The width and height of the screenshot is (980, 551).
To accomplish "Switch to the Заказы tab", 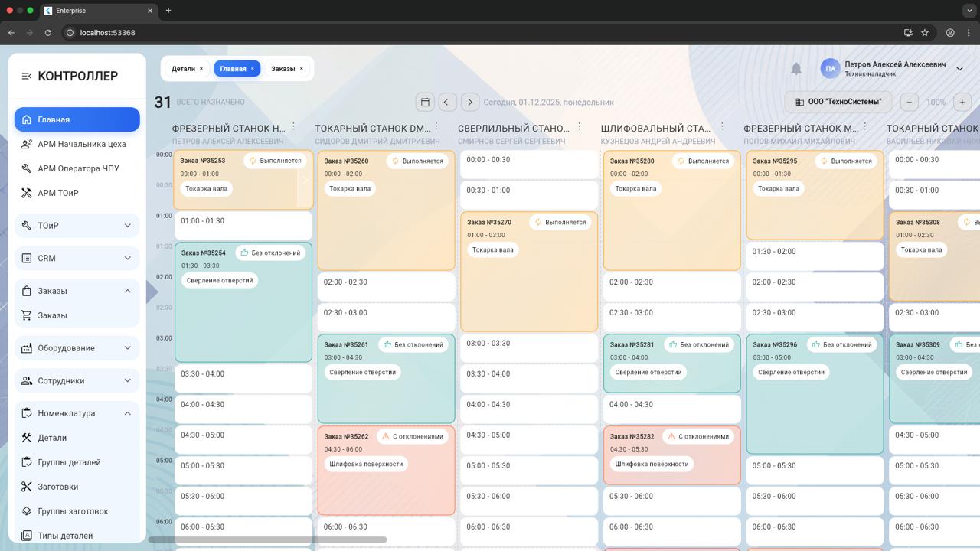I will coord(283,69).
